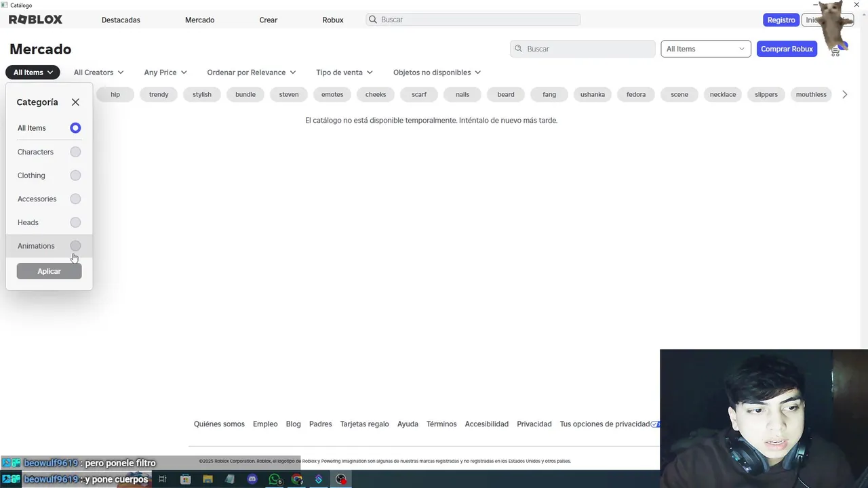Select the stylish tag chip
Image resolution: width=868 pixels, height=488 pixels.
[x=202, y=94]
